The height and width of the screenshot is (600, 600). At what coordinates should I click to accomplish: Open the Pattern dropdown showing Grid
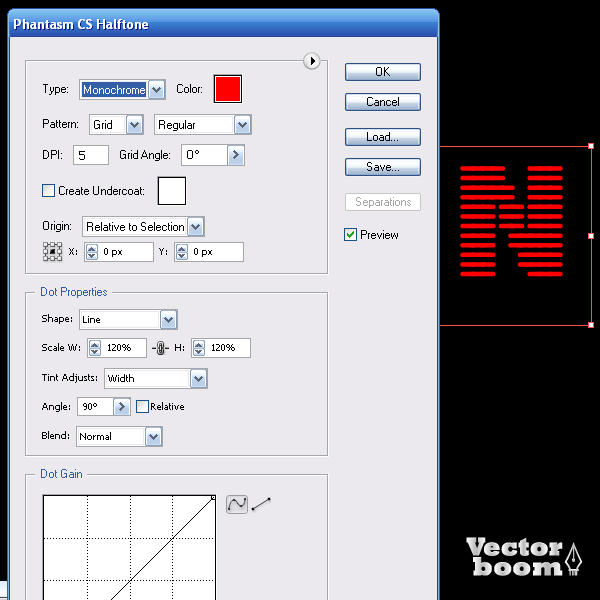click(x=116, y=125)
